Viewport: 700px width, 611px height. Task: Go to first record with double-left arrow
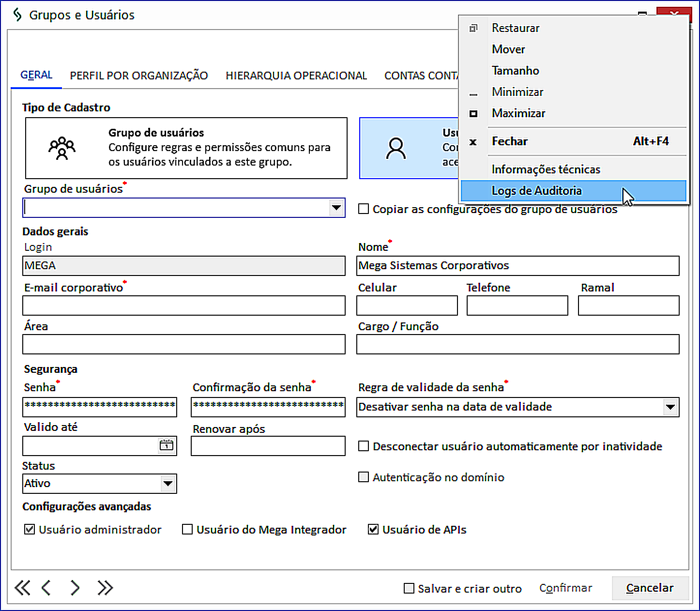(22, 588)
